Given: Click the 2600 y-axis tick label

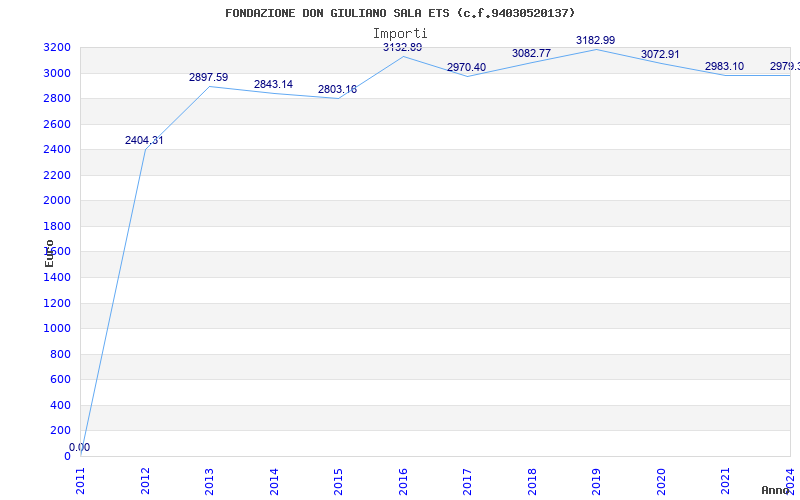Looking at the screenshot, I should pos(57,124).
